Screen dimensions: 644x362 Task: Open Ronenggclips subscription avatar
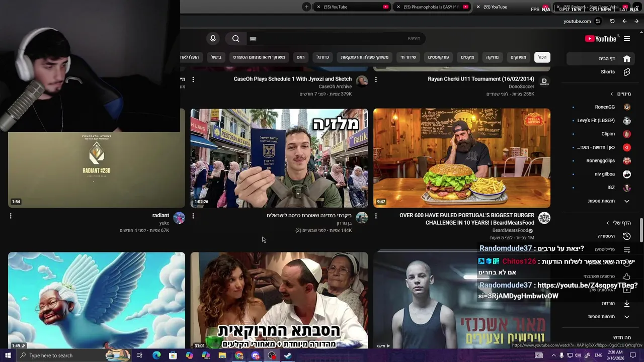coord(627,161)
